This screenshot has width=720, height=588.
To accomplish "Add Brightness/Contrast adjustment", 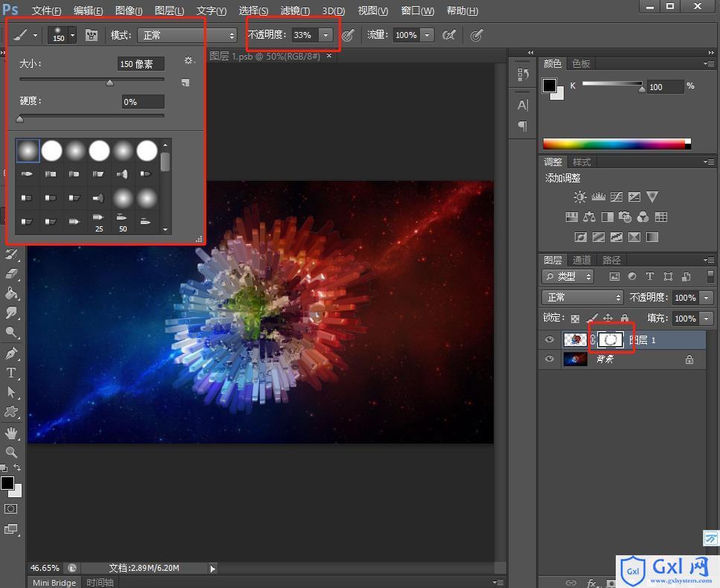I will tap(579, 197).
